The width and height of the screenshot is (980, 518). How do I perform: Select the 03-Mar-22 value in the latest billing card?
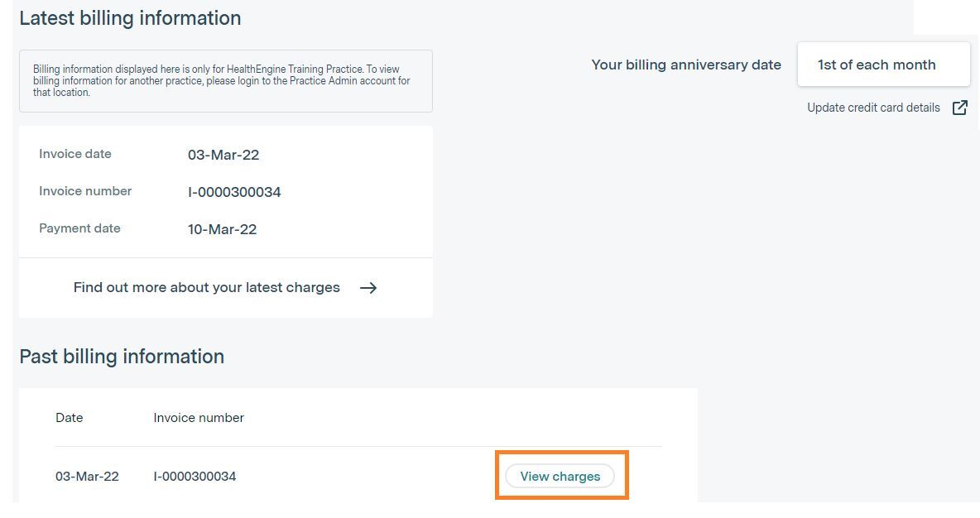click(223, 155)
